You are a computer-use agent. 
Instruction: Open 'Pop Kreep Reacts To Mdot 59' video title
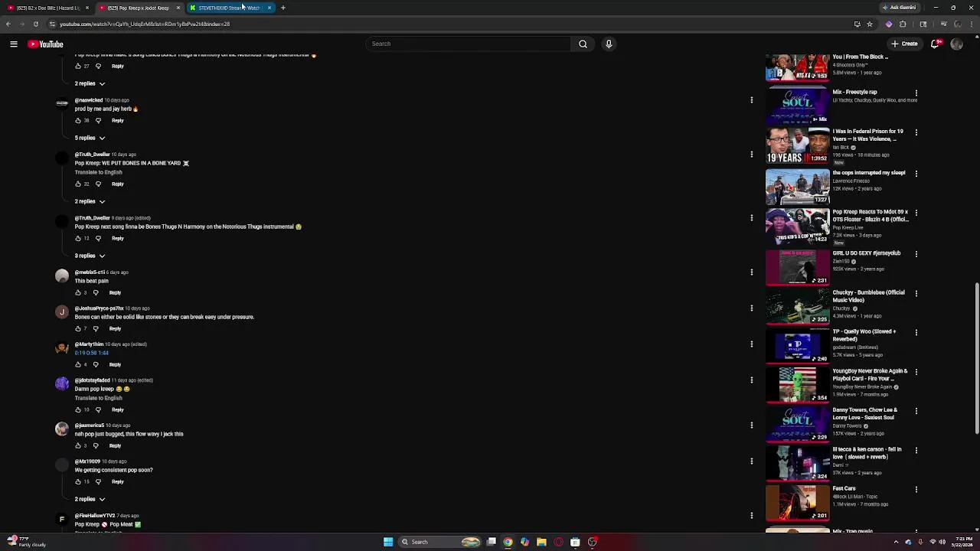(871, 216)
